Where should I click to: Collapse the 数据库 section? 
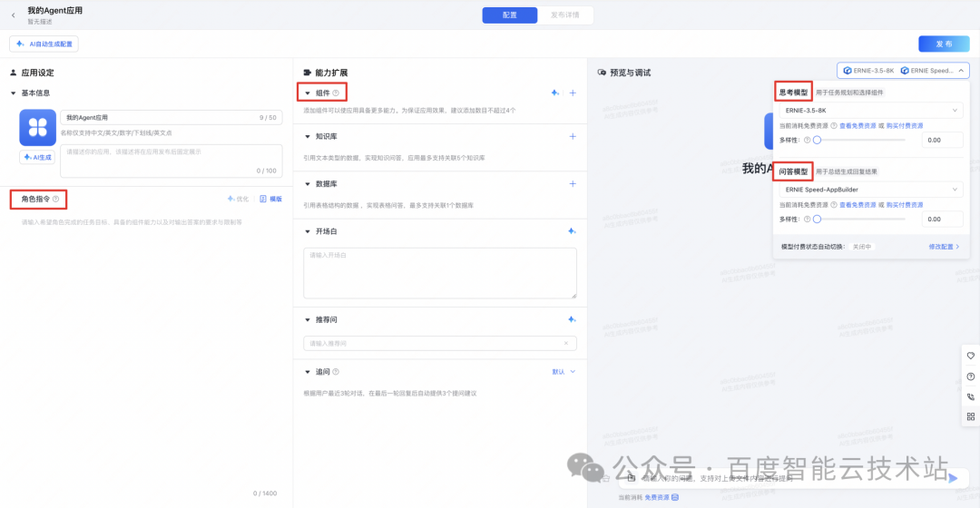308,184
